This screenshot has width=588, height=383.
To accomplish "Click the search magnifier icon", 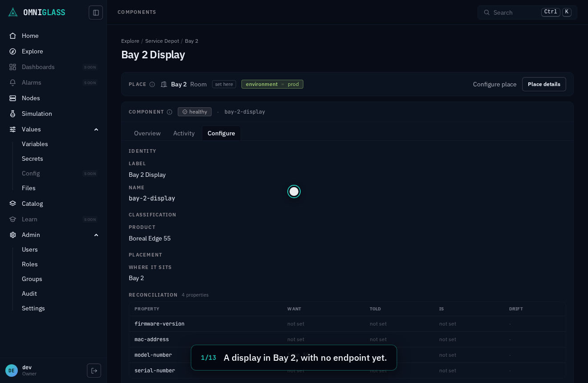I will point(486,12).
